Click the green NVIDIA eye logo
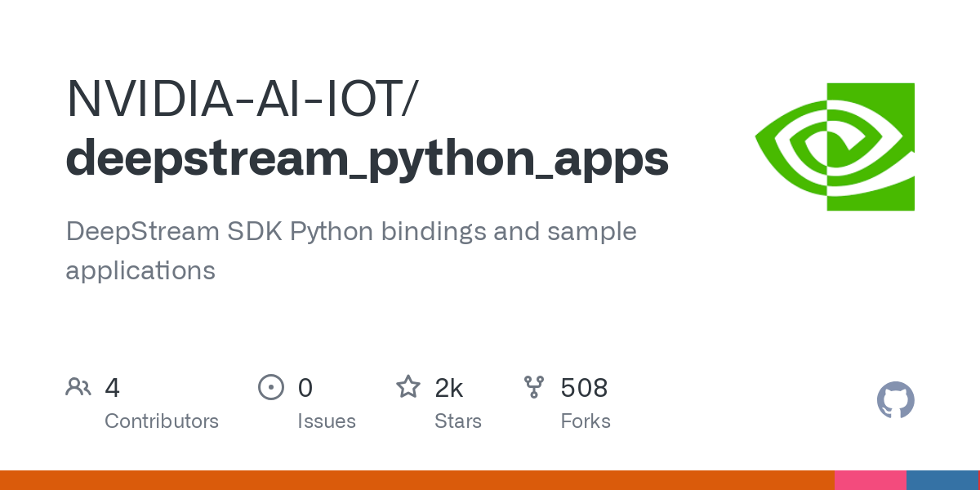This screenshot has height=490, width=980. click(835, 147)
